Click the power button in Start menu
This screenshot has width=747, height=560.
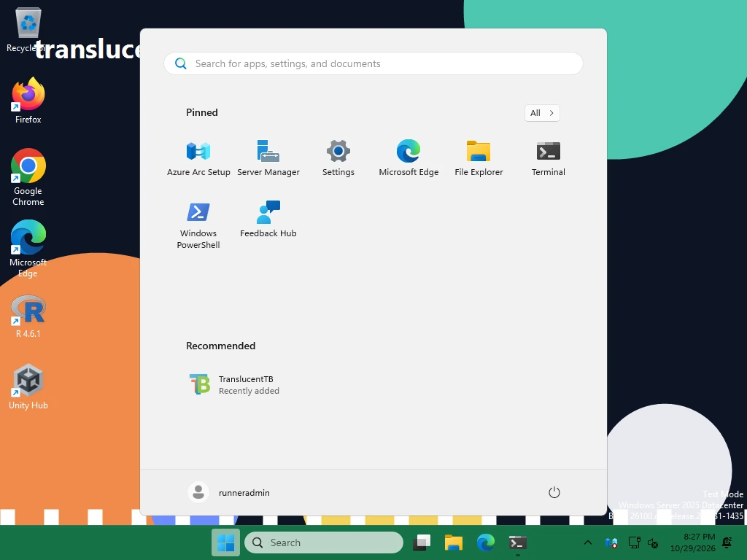click(x=554, y=492)
